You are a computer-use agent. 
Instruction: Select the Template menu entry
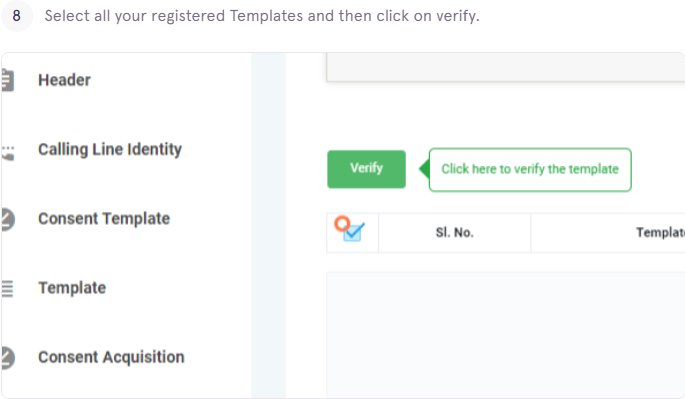click(72, 288)
